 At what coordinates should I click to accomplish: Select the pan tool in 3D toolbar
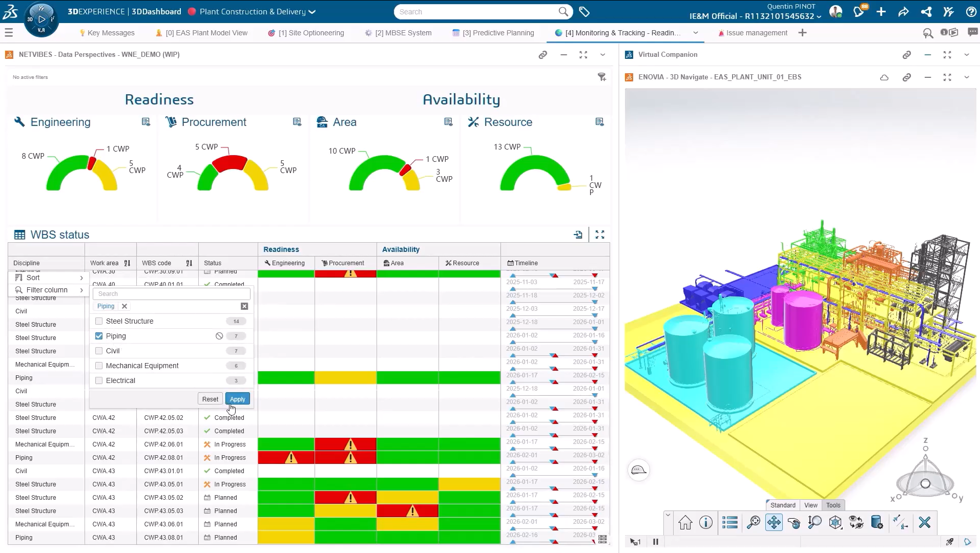(x=774, y=523)
